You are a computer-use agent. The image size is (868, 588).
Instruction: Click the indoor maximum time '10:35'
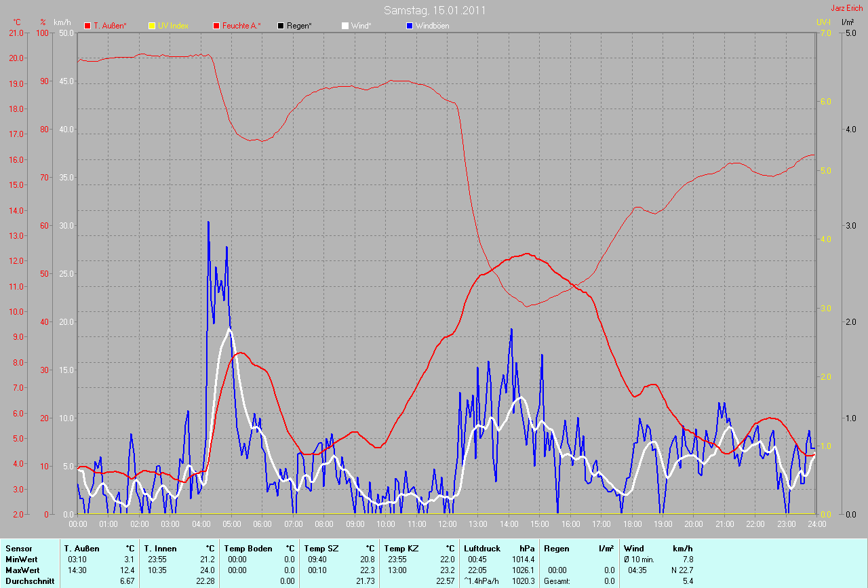pyautogui.click(x=158, y=570)
